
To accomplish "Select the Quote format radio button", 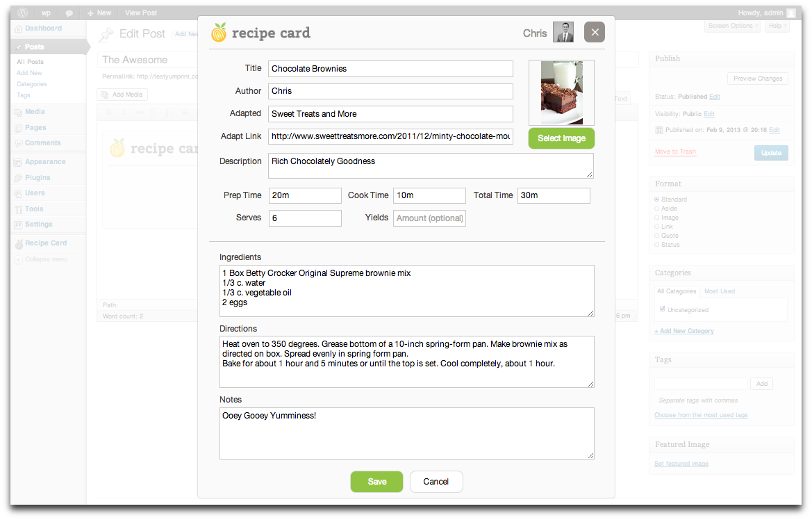I will coord(656,236).
